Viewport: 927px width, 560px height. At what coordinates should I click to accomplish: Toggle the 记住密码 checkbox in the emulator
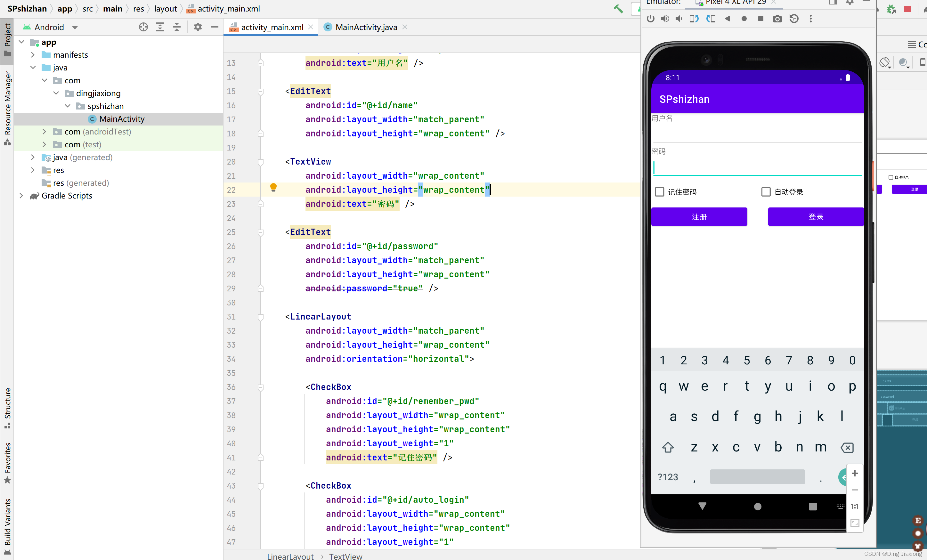660,192
